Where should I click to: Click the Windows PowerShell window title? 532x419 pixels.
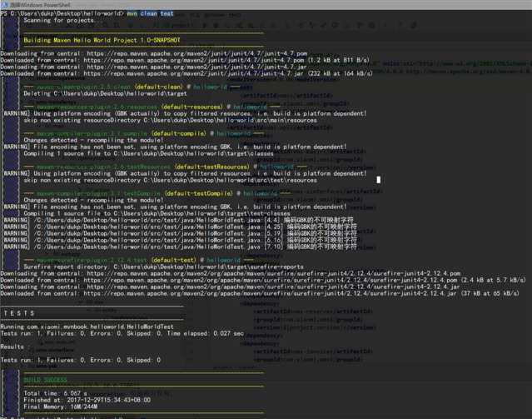click(x=40, y=5)
